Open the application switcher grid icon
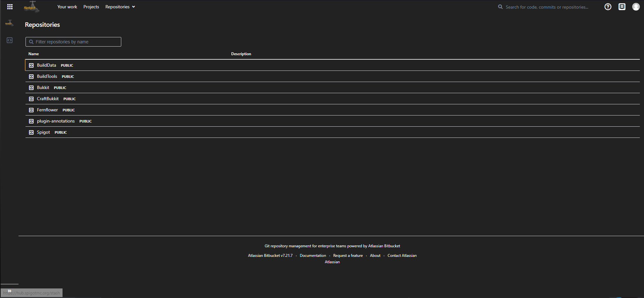644x298 pixels. coord(10,7)
